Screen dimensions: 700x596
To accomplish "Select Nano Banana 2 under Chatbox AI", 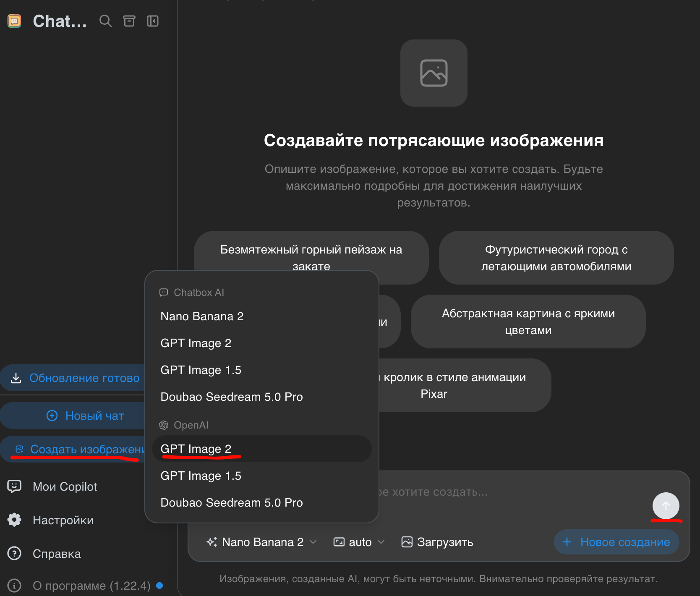I will pos(262,316).
